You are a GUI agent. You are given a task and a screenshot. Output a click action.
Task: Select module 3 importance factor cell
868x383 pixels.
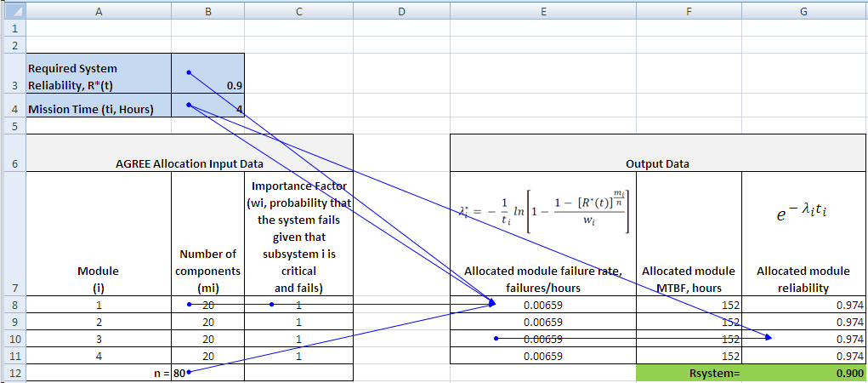tap(298, 339)
